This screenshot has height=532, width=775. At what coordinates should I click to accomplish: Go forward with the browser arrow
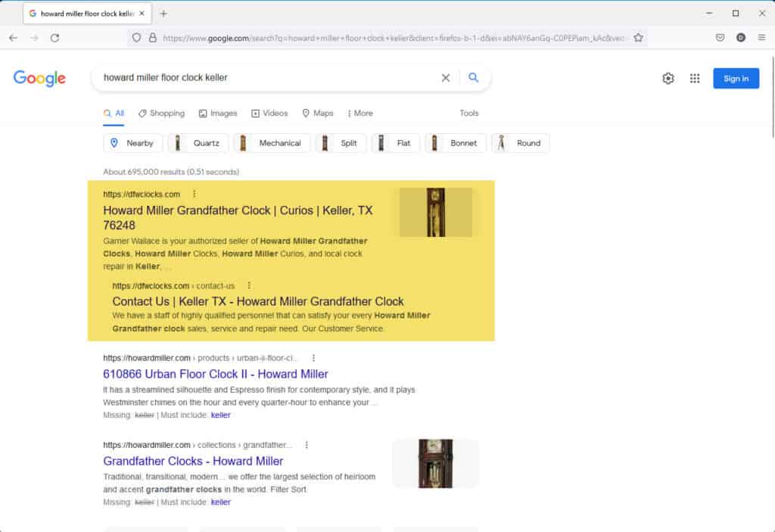(x=34, y=38)
